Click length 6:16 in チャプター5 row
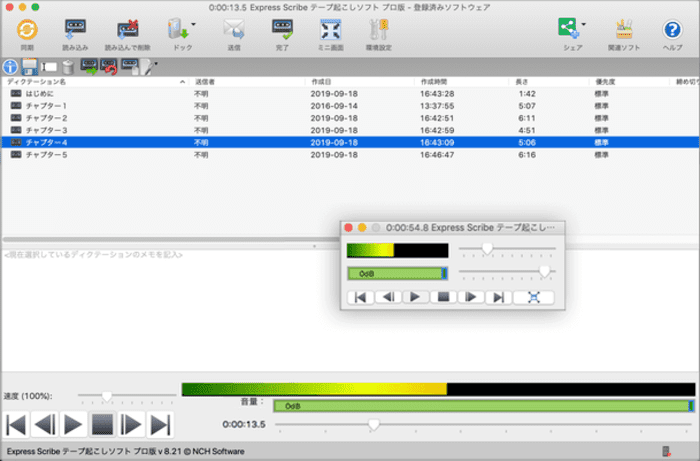 click(527, 155)
